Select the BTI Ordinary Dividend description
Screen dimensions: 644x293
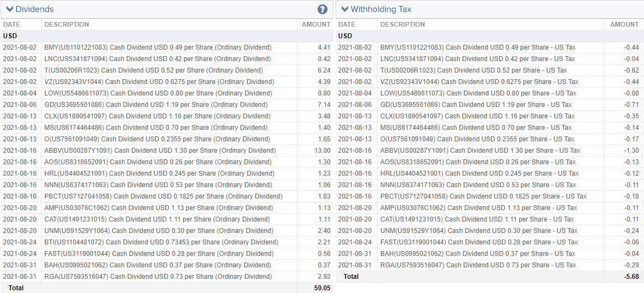(161, 243)
